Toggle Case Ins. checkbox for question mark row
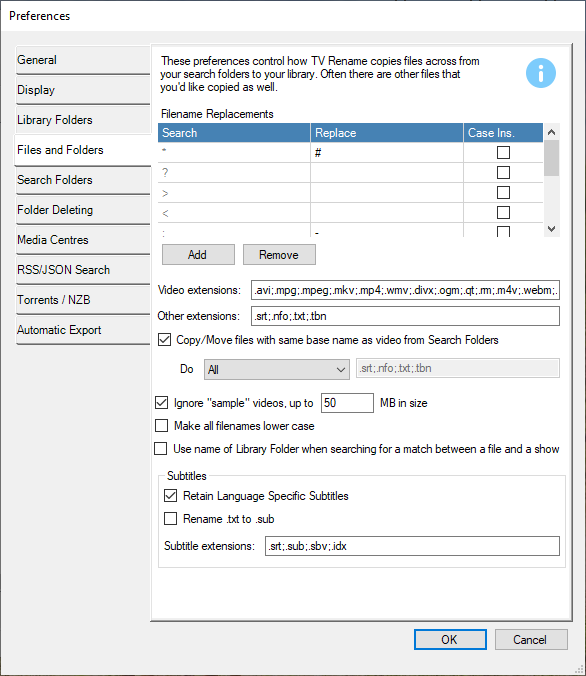Image resolution: width=586 pixels, height=676 pixels. [x=503, y=172]
